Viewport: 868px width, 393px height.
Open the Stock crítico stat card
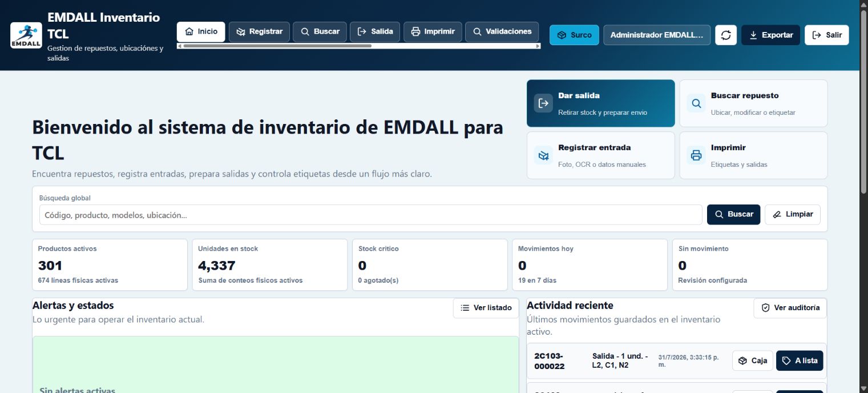click(430, 264)
